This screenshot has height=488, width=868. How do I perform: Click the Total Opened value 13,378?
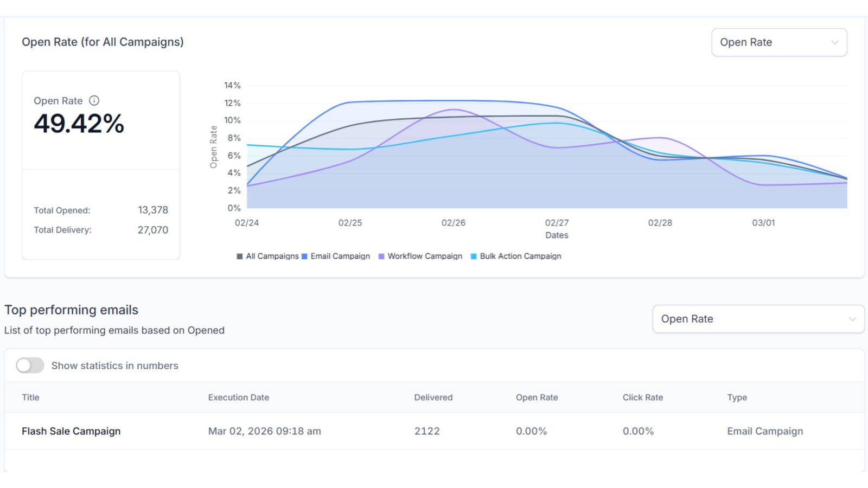[153, 210]
